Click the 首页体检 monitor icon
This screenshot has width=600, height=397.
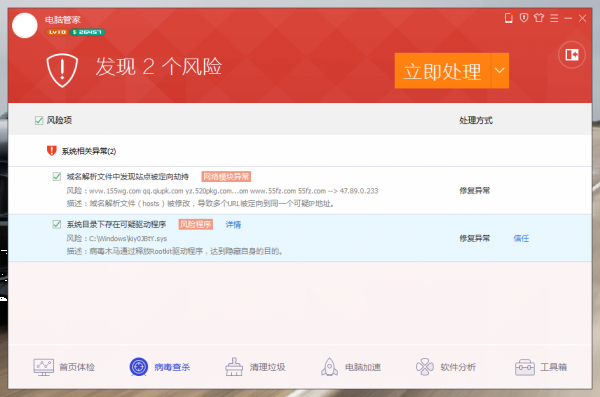pyautogui.click(x=43, y=367)
